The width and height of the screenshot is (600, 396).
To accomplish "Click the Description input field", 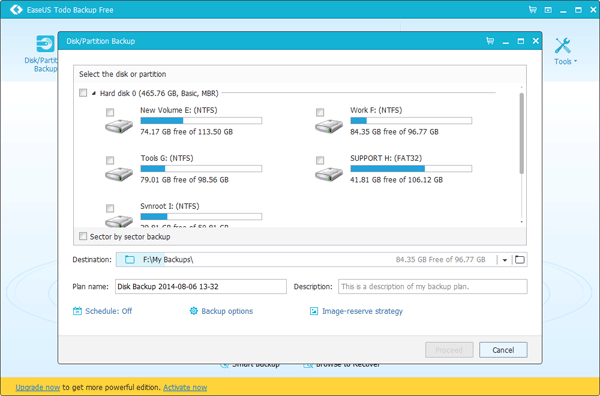I will click(x=432, y=287).
